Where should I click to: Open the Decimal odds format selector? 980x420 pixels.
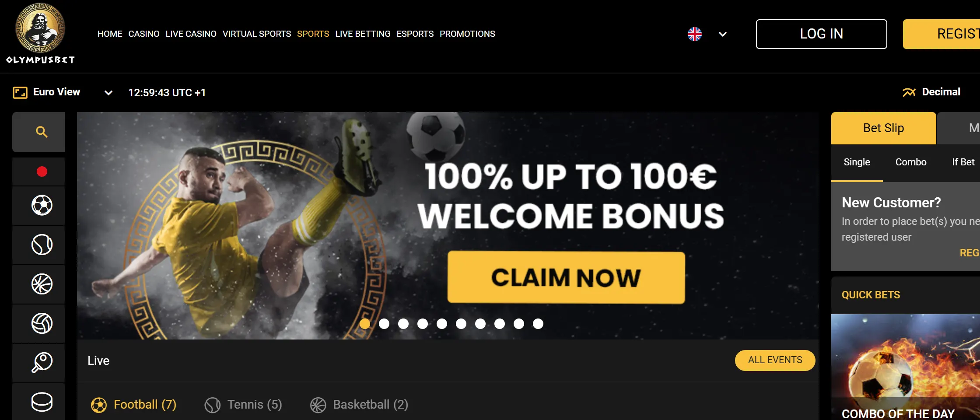931,92
